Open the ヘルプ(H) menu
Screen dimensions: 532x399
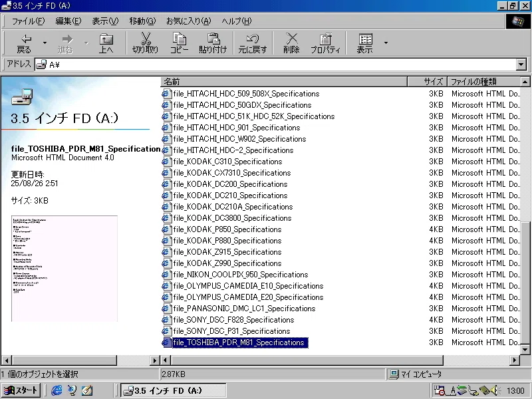(237, 21)
